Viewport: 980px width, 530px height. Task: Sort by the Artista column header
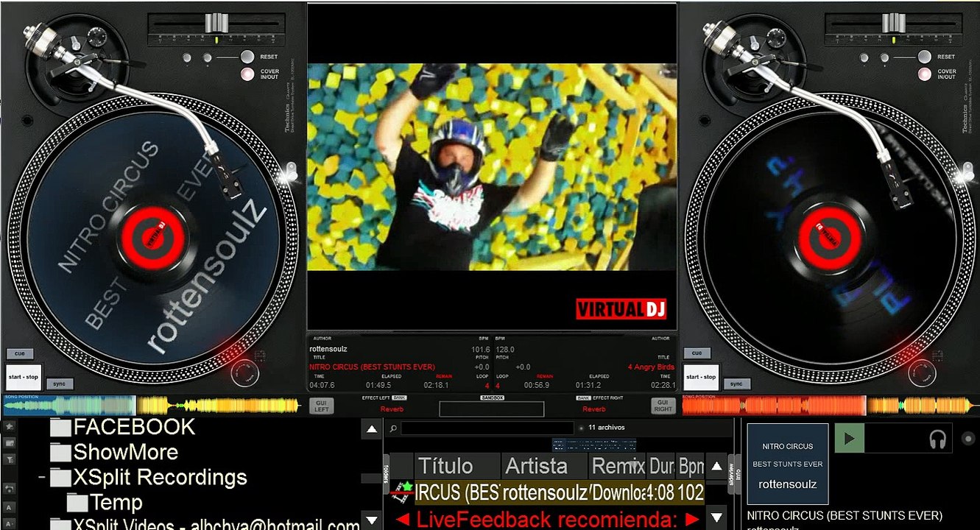[545, 466]
